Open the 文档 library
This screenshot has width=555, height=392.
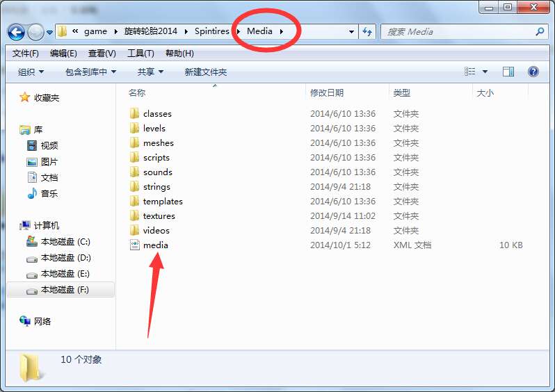[42, 177]
